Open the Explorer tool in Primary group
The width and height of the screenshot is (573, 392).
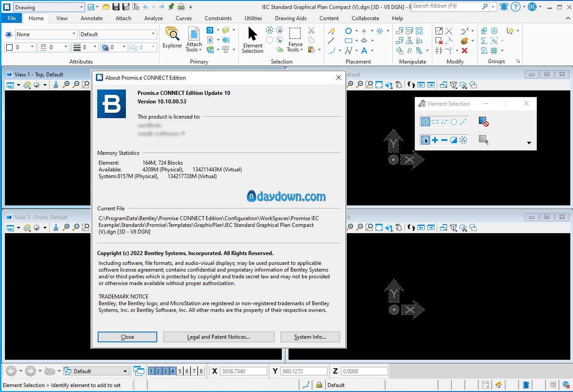tap(172, 38)
